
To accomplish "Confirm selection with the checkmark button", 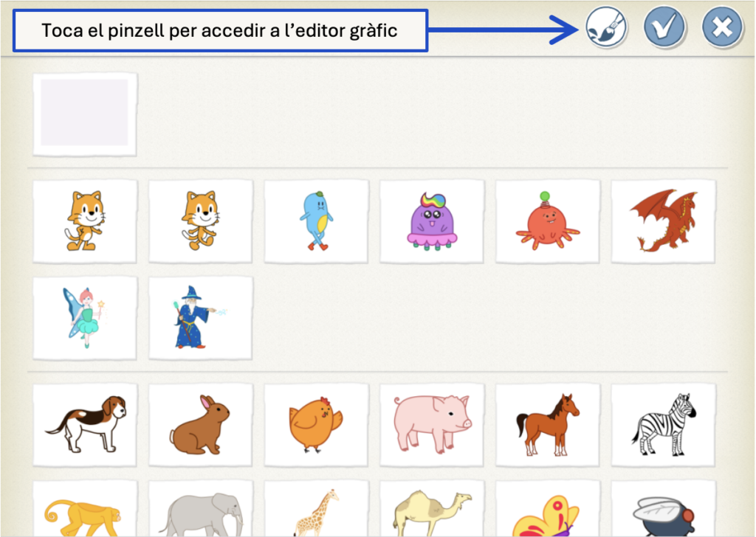I will point(664,29).
